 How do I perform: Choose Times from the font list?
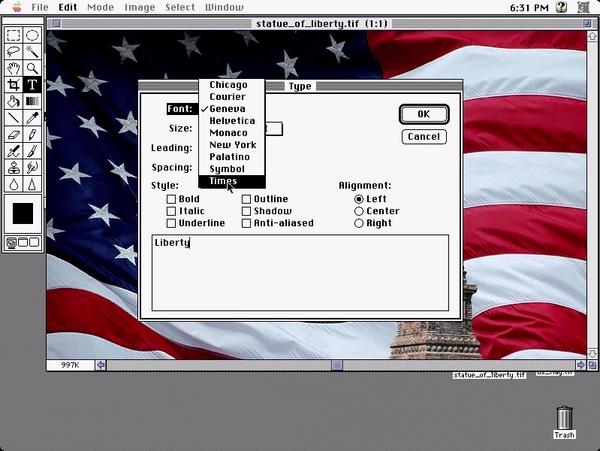232,181
